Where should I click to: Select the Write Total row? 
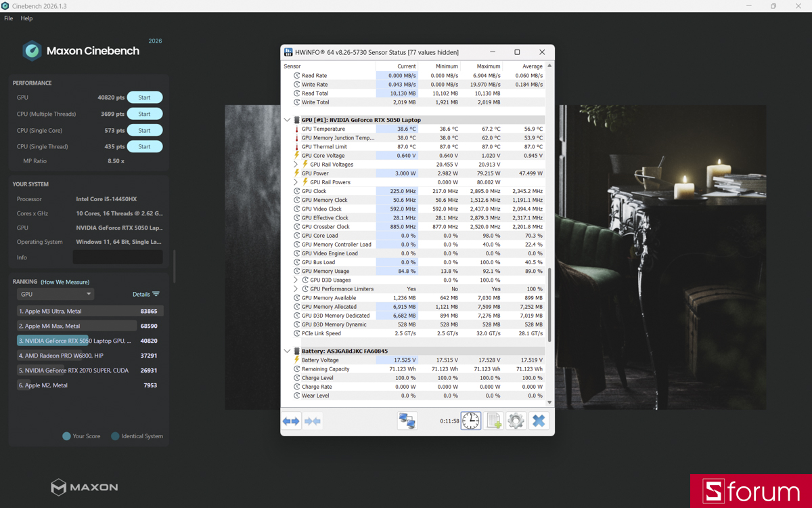[x=413, y=102]
